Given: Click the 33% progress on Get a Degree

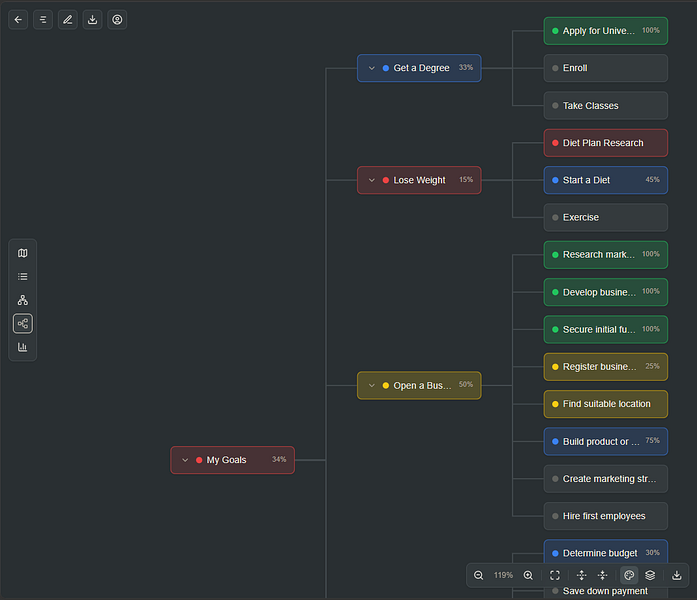Looking at the screenshot, I should click(466, 68).
